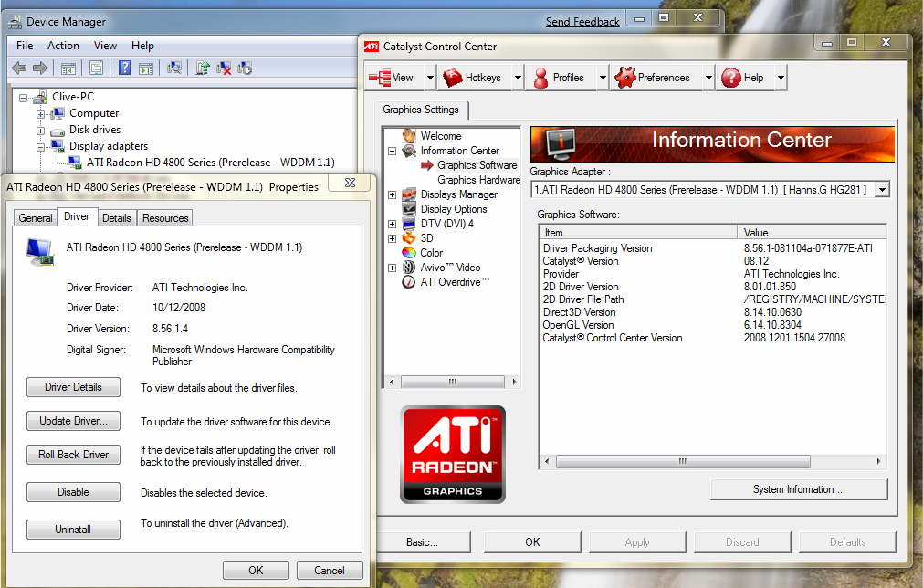Select the Avivo Video tree item
This screenshot has height=588, width=923.
(x=450, y=268)
